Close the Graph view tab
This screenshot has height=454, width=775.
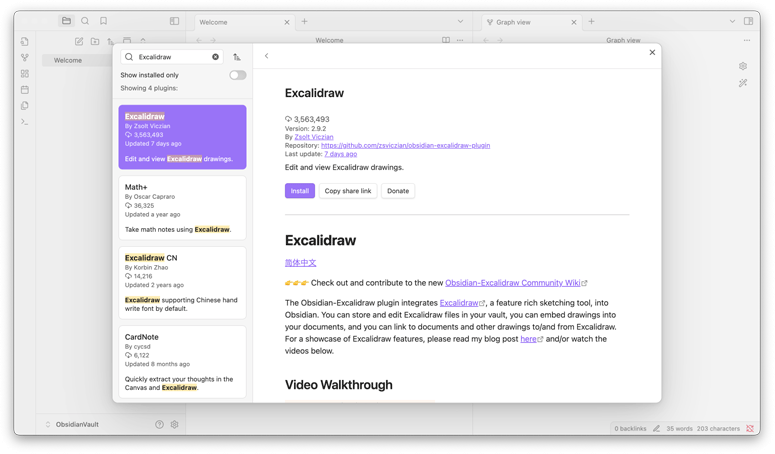click(574, 22)
